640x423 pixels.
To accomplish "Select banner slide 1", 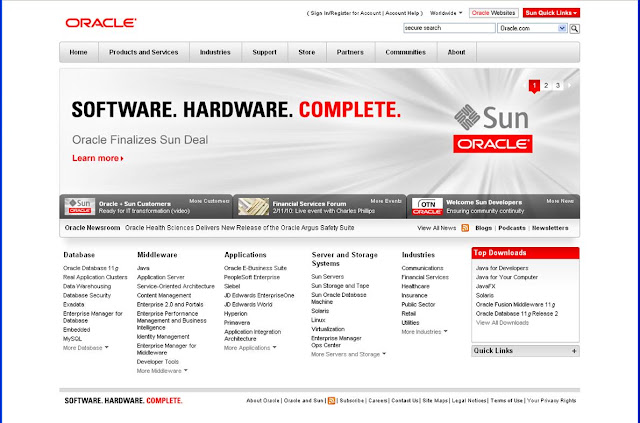I will (x=534, y=85).
